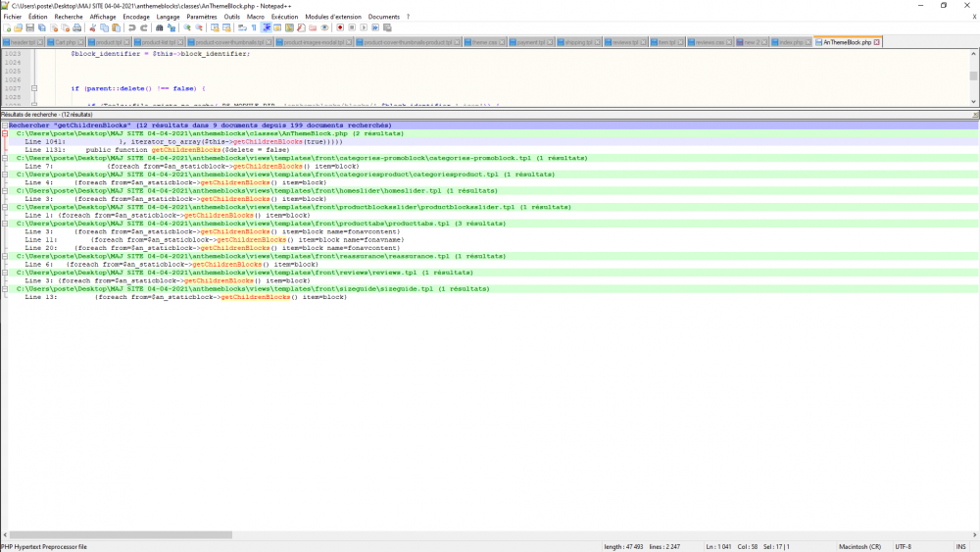Toggle the word wrap toolbar button
This screenshot has height=552, width=980.
click(241, 27)
